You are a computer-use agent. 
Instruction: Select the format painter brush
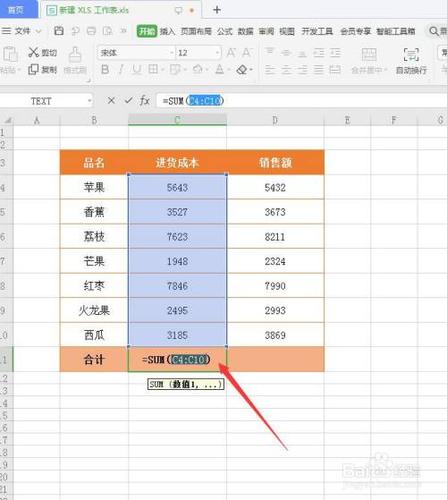point(75,55)
